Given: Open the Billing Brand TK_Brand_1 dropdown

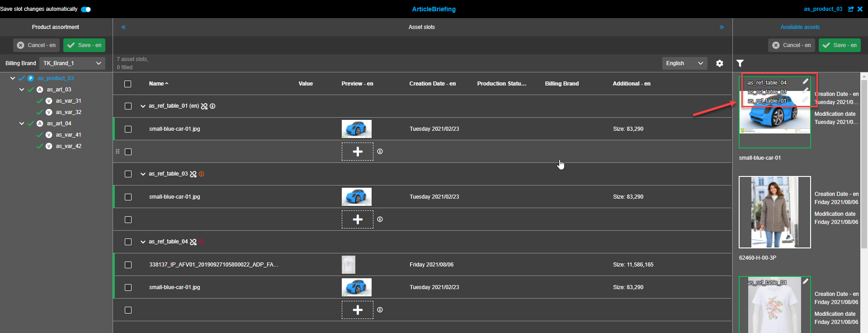Looking at the screenshot, I should coord(72,63).
